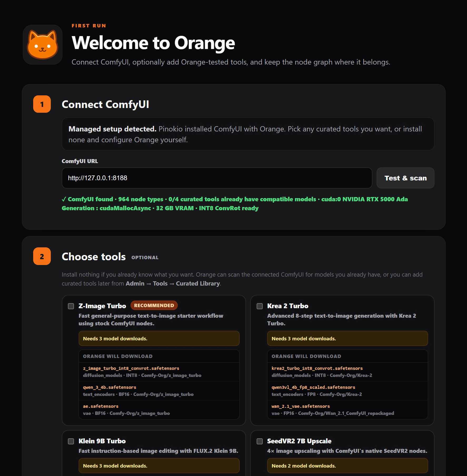Click the step 2 number badge
Image resolution: width=467 pixels, height=476 pixels.
42,256
